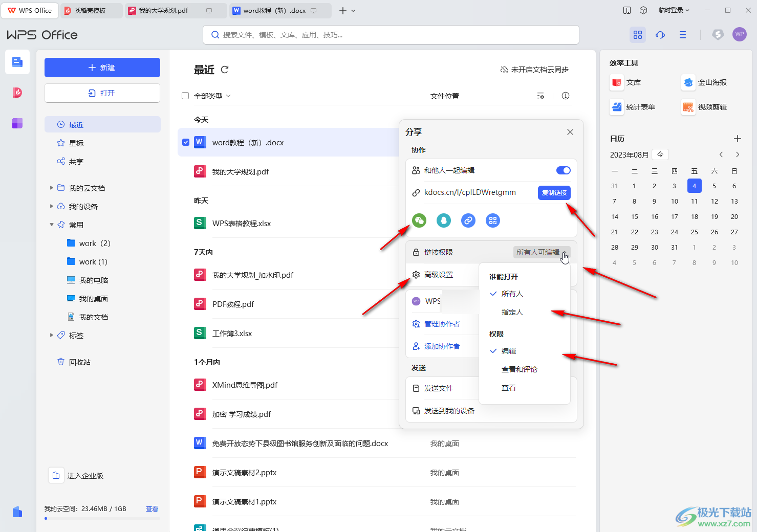Switch to word教程（新）.docx tab
The image size is (757, 532).
point(280,10)
